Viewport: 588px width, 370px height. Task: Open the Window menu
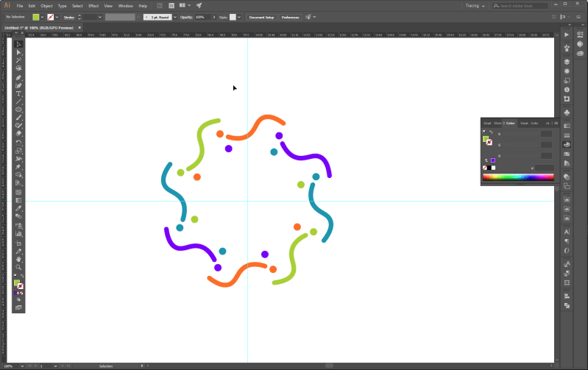(126, 6)
